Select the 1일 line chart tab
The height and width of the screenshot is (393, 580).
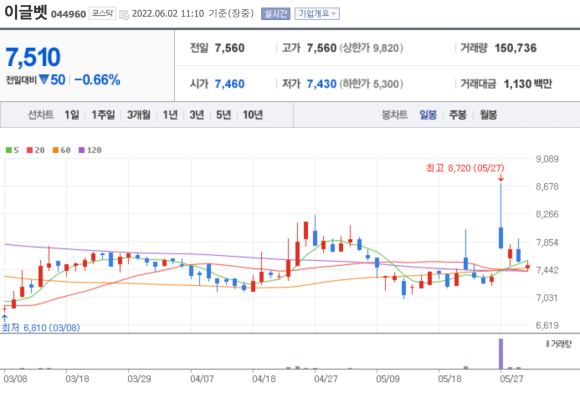pos(72,115)
